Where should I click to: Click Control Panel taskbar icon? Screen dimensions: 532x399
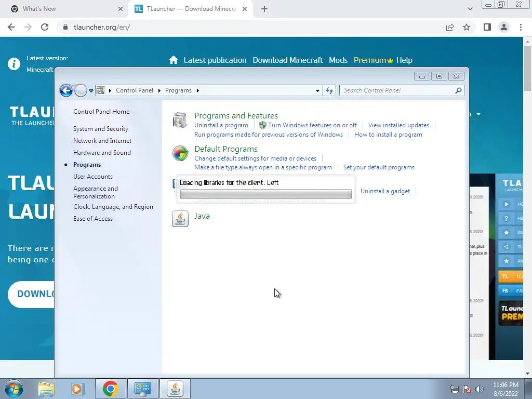point(143,389)
